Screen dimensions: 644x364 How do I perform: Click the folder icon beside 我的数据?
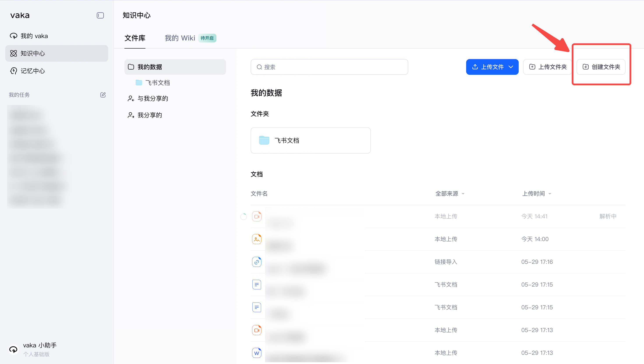point(131,67)
